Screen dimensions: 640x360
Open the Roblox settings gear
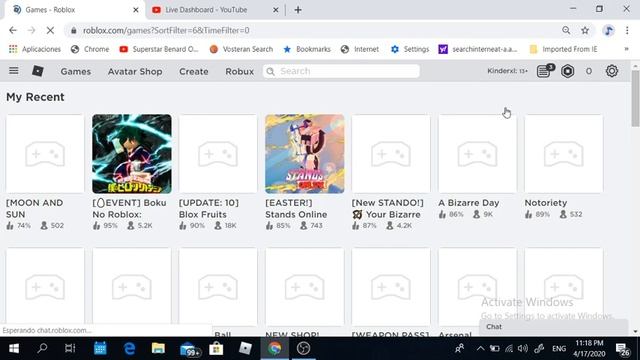pyautogui.click(x=611, y=71)
